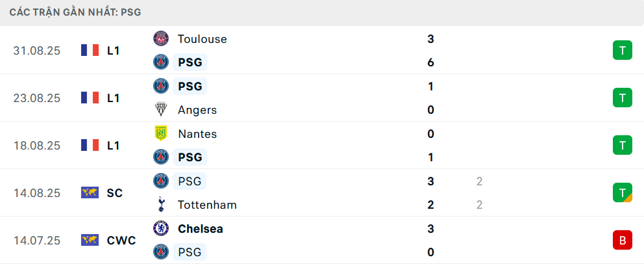Screen dimensions: 644x264
Task: Click the Angers club crest icon
Action: coord(160,110)
